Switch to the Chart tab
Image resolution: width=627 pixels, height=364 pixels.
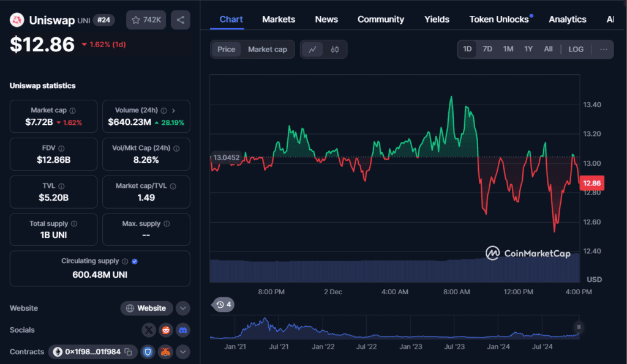[231, 20]
